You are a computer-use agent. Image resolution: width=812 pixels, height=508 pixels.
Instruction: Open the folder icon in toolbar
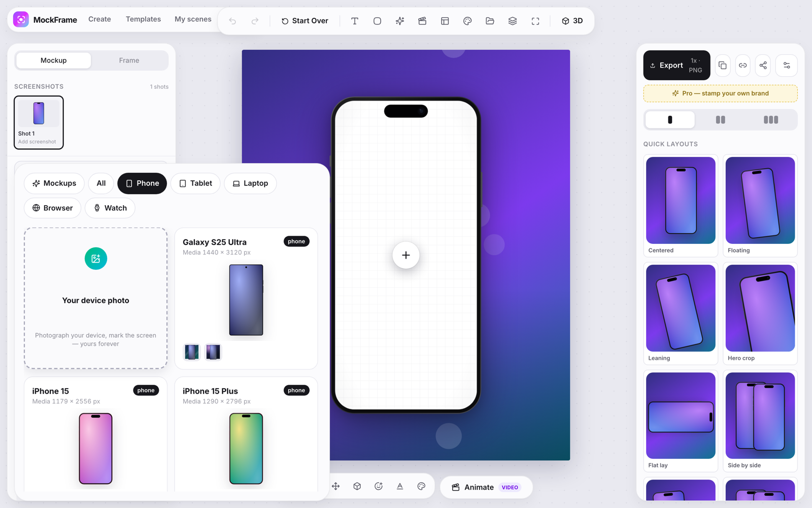[490, 21]
